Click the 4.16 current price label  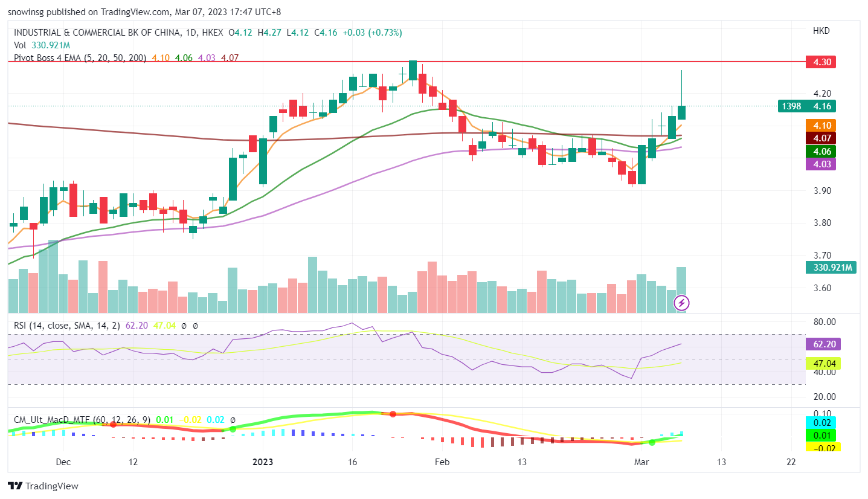coord(821,106)
